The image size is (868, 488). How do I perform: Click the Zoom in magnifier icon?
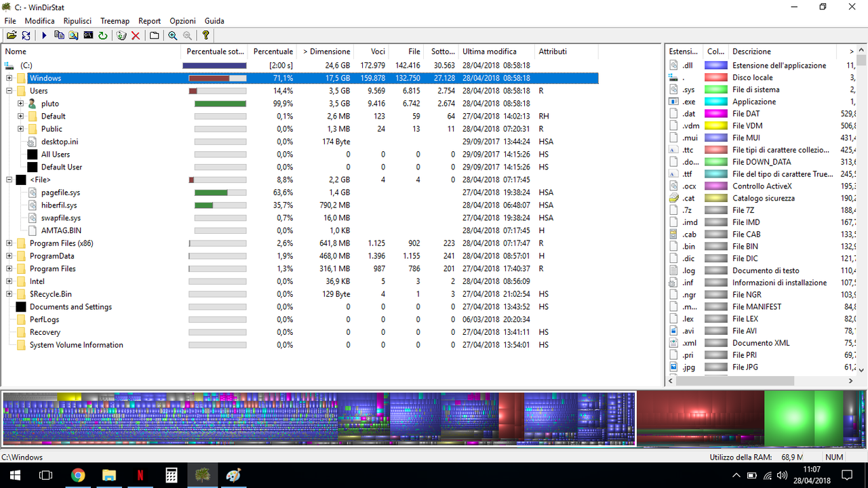tap(173, 35)
